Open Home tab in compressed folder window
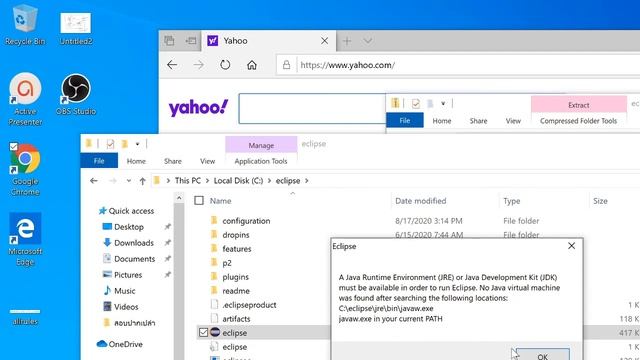This screenshot has height=360, width=640. coord(442,121)
